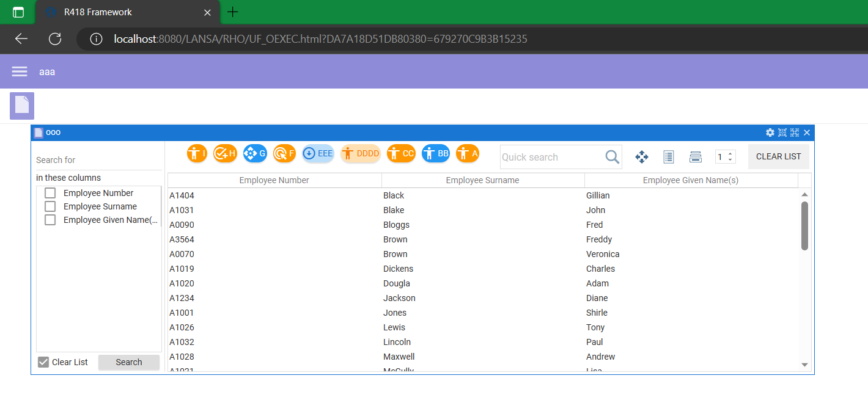This screenshot has width=868, height=414.
Task: Select given name Gillian
Action: pyautogui.click(x=598, y=195)
